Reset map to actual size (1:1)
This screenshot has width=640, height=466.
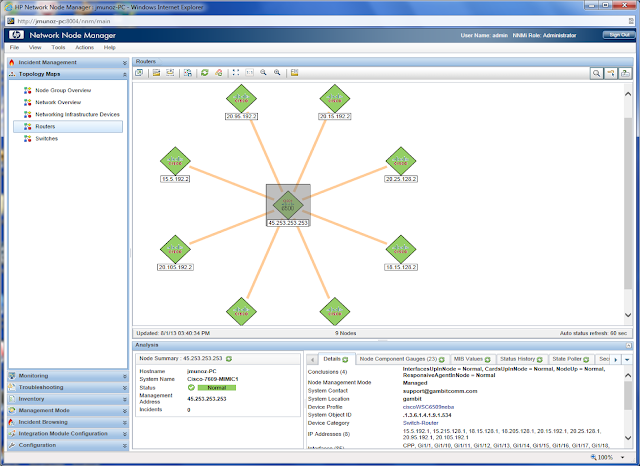coord(249,73)
